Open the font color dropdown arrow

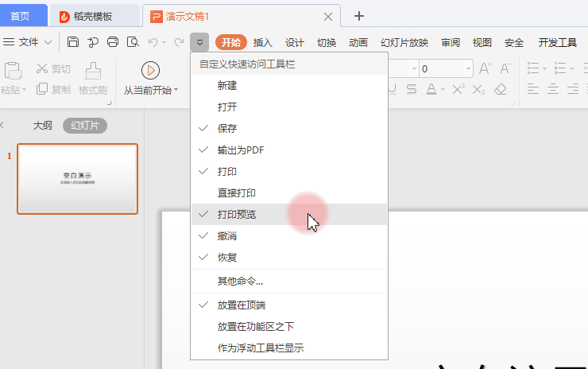point(443,90)
